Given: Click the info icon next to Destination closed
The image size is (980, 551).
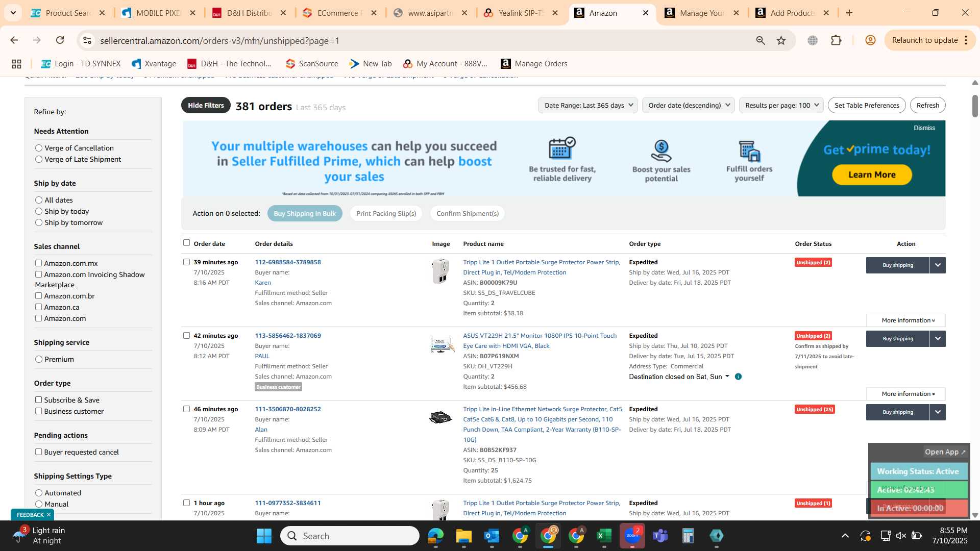Looking at the screenshot, I should click(738, 377).
